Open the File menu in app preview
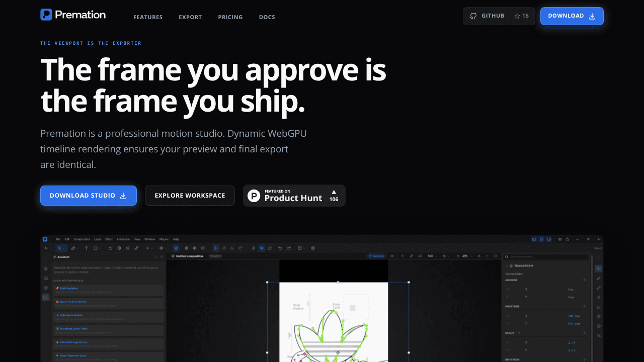Image resolution: width=644 pixels, height=362 pixels. pyautogui.click(x=58, y=239)
